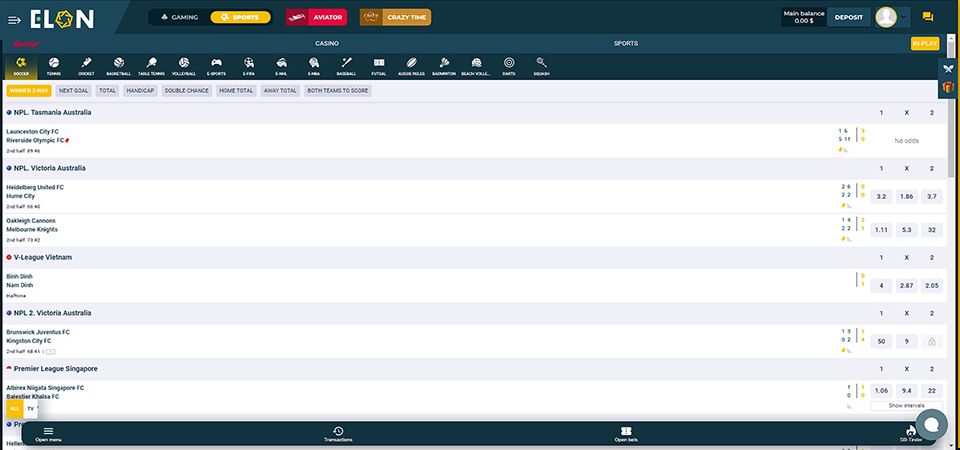Click Open menu in bottom bar
This screenshot has width=960, height=450.
coord(48,434)
